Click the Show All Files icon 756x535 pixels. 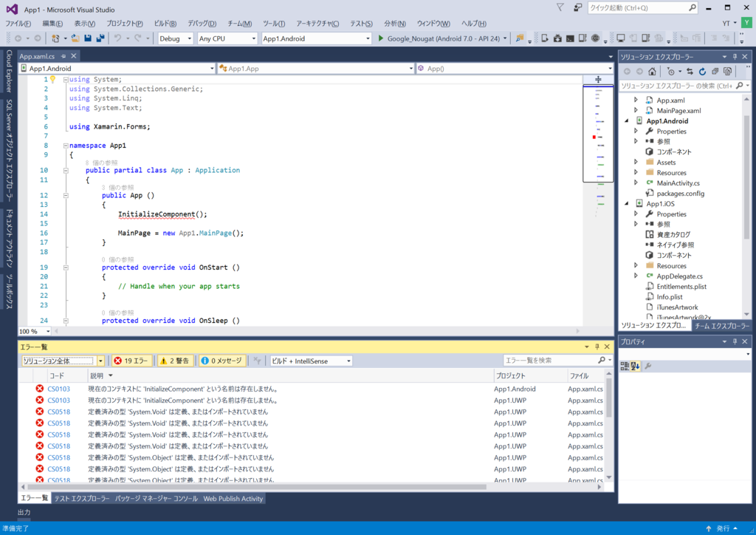tap(727, 72)
